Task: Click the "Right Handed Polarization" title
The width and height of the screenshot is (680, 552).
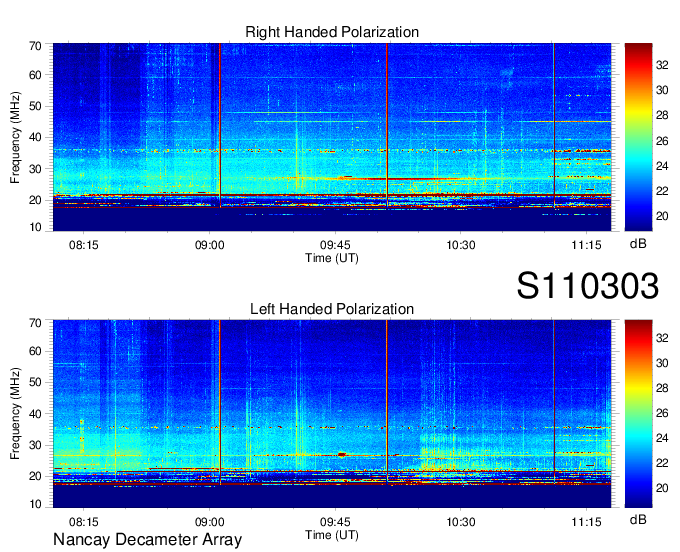Action: coord(332,32)
